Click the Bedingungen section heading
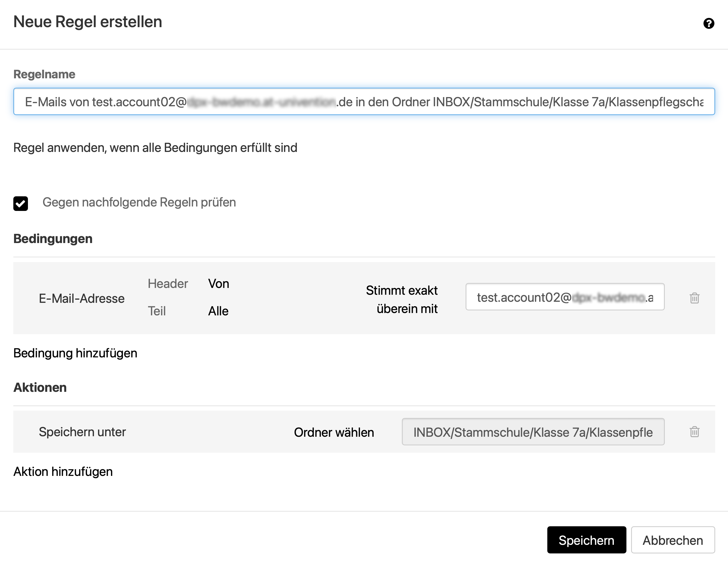 point(53,238)
